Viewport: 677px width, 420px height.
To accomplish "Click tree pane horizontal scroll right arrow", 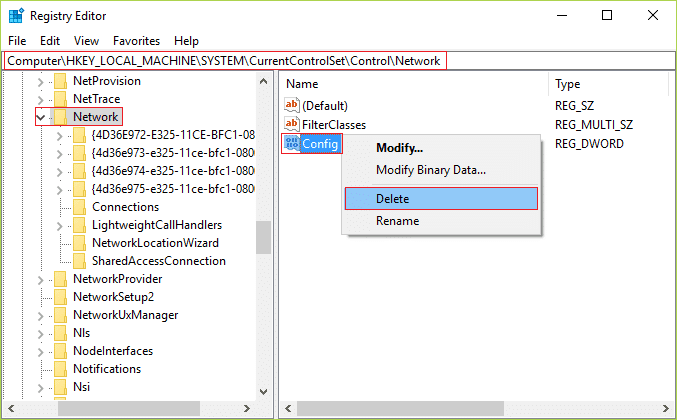I will pyautogui.click(x=247, y=408).
